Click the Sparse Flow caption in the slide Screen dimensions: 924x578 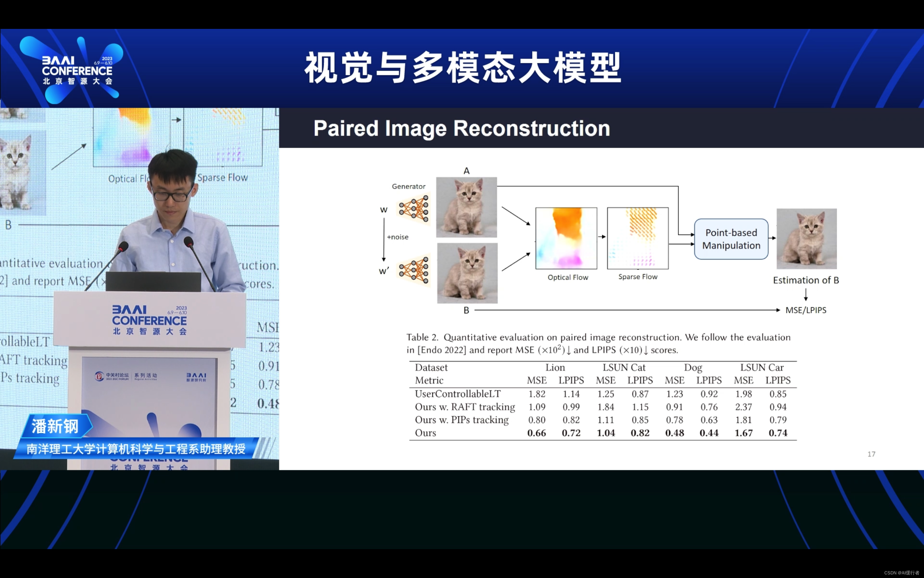pyautogui.click(x=638, y=277)
